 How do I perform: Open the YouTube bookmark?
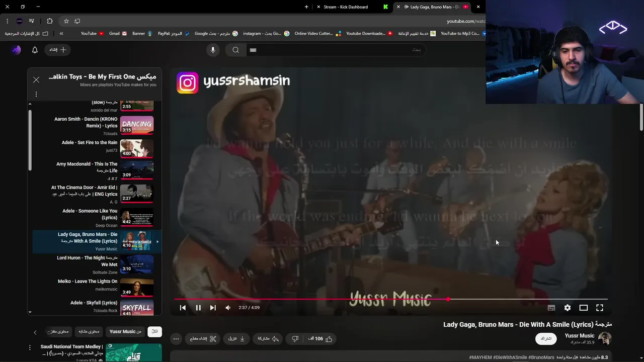click(92, 34)
